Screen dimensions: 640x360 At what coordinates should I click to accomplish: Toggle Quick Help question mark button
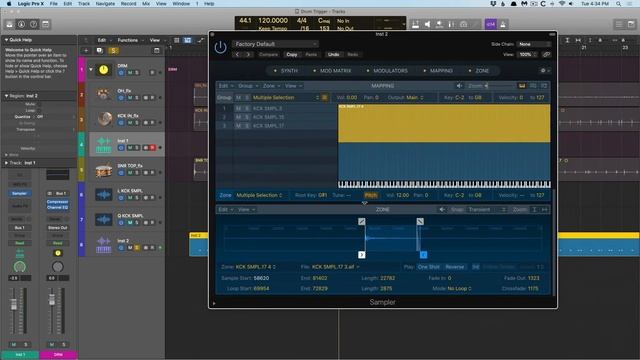tap(33, 24)
